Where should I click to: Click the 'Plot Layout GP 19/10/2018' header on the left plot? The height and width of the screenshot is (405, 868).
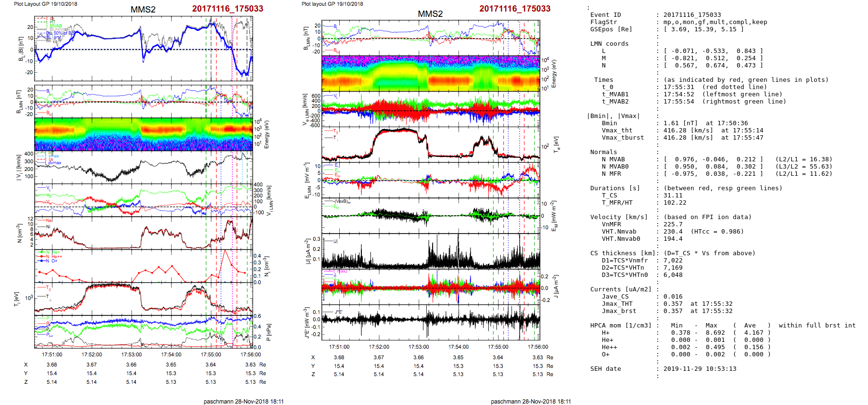click(x=45, y=4)
